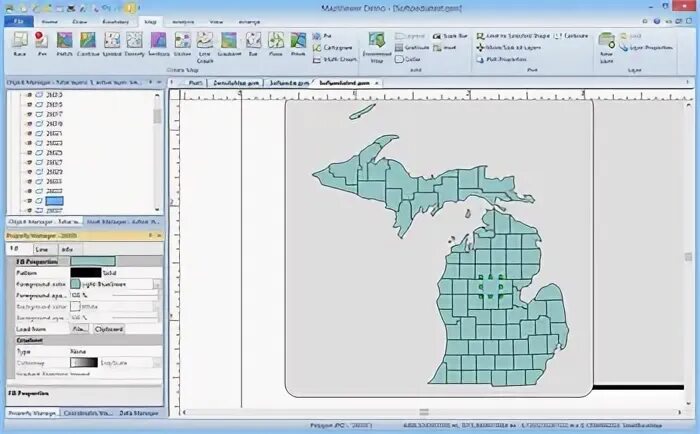Create a Base map from the ribbon
Image resolution: width=700 pixels, height=434 pixels.
pyautogui.click(x=20, y=44)
